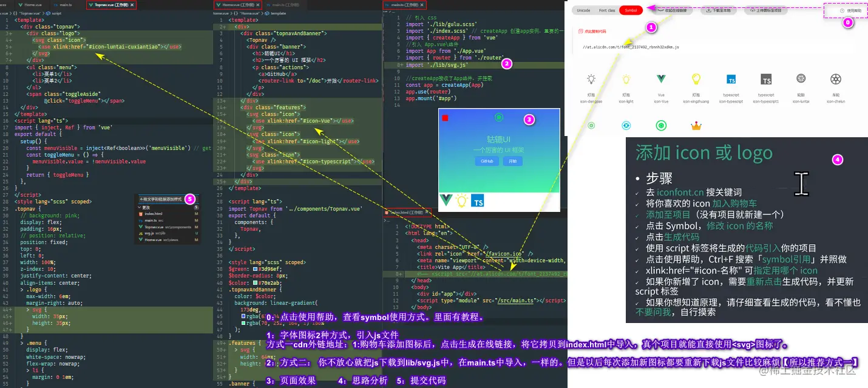Click 上传图标至项目 upload button
The height and width of the screenshot is (388, 868).
[766, 10]
